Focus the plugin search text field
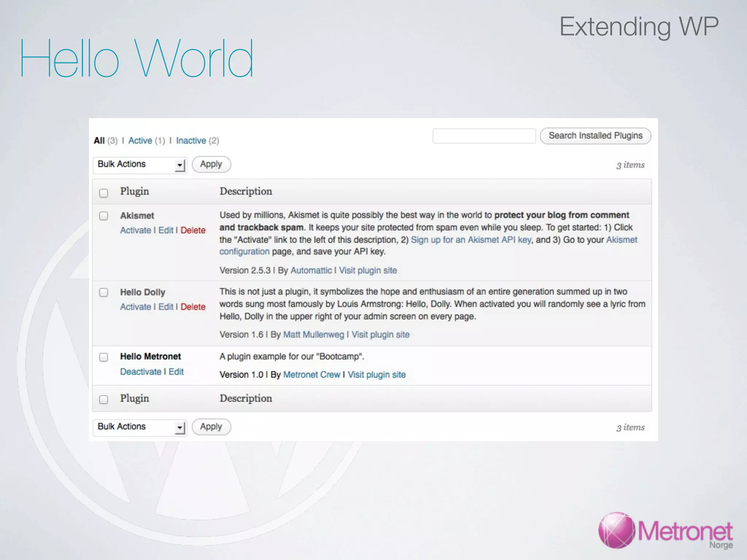 [484, 136]
